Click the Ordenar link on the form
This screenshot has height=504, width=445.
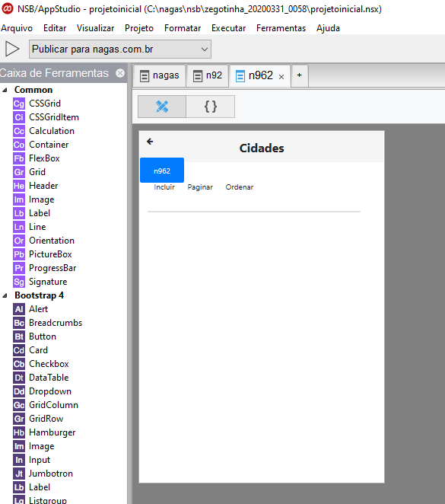click(x=240, y=187)
